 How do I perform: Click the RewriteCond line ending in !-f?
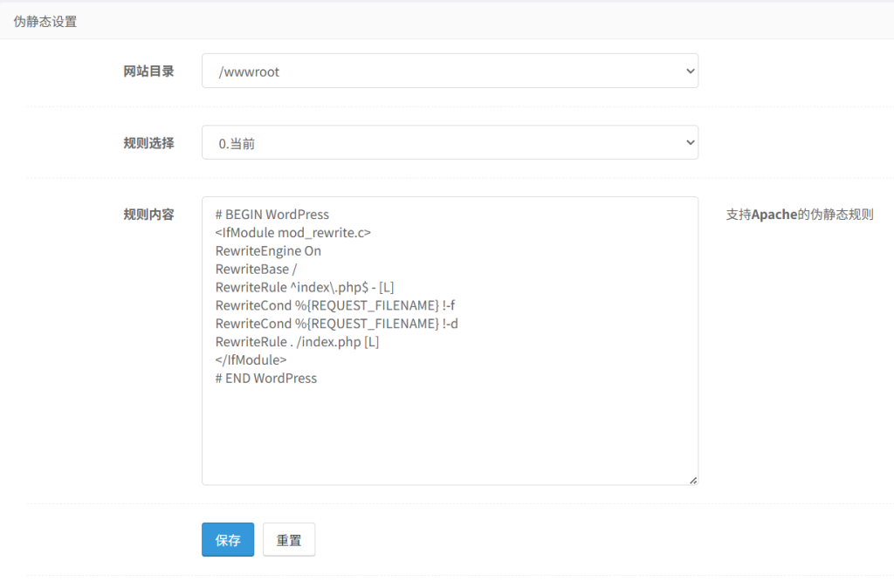point(335,305)
